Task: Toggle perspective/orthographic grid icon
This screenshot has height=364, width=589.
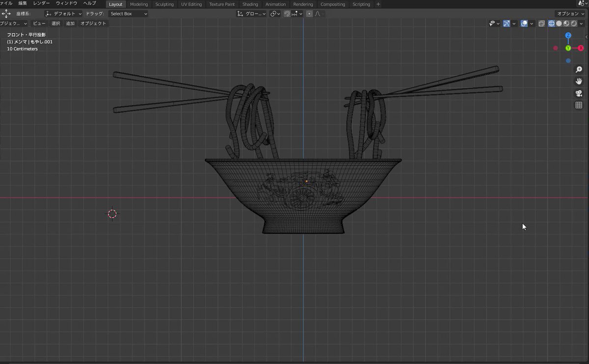Action: (x=579, y=105)
